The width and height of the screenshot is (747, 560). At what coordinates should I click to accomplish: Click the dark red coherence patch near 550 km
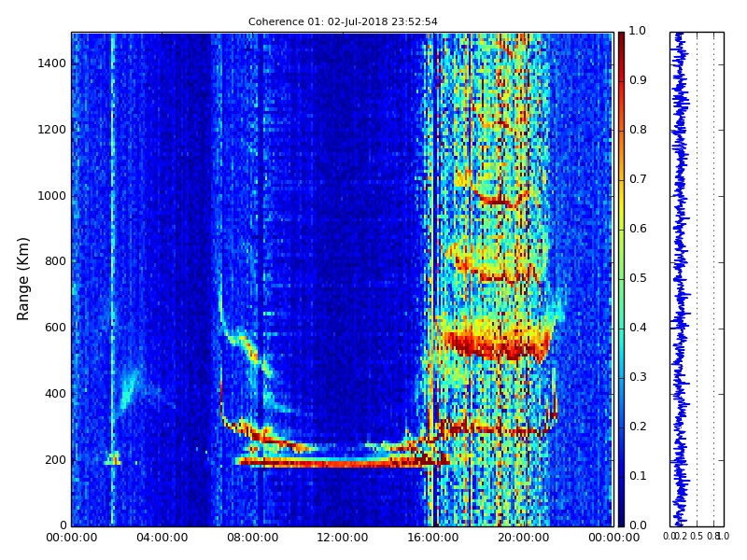click(x=497, y=344)
